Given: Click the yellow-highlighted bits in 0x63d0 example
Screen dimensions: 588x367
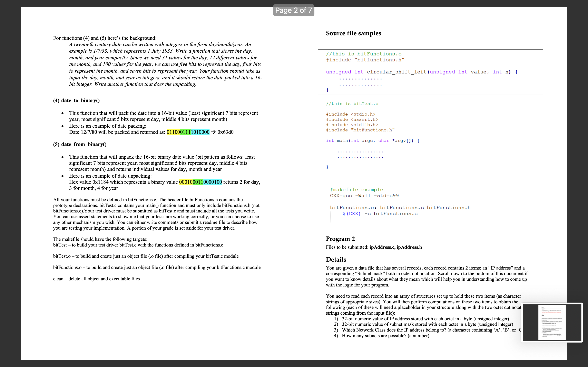Looking at the screenshot, I should [173, 132].
